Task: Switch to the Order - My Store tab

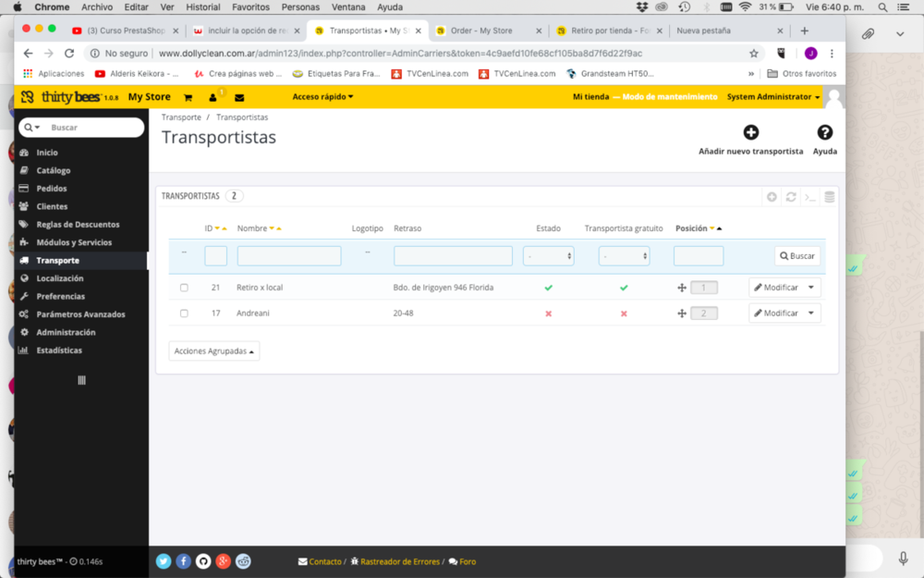Action: coord(481,31)
